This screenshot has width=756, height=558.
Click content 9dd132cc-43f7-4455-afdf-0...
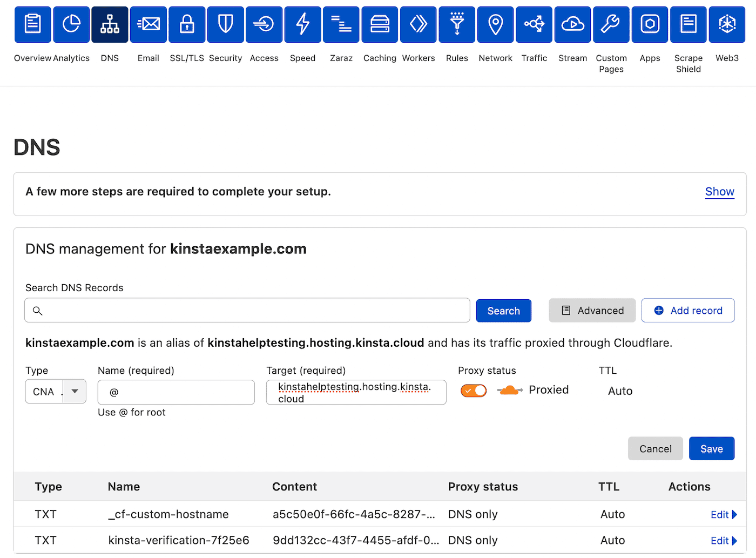pos(356,541)
